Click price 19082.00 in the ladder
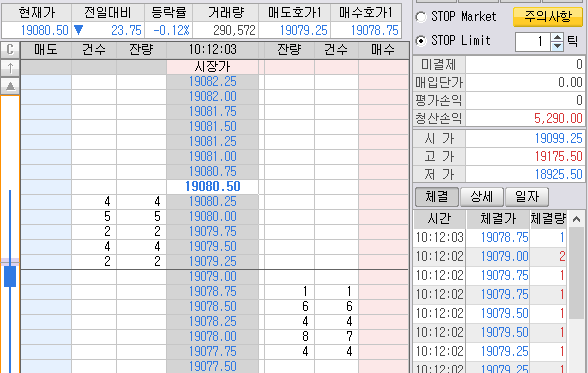 click(213, 97)
